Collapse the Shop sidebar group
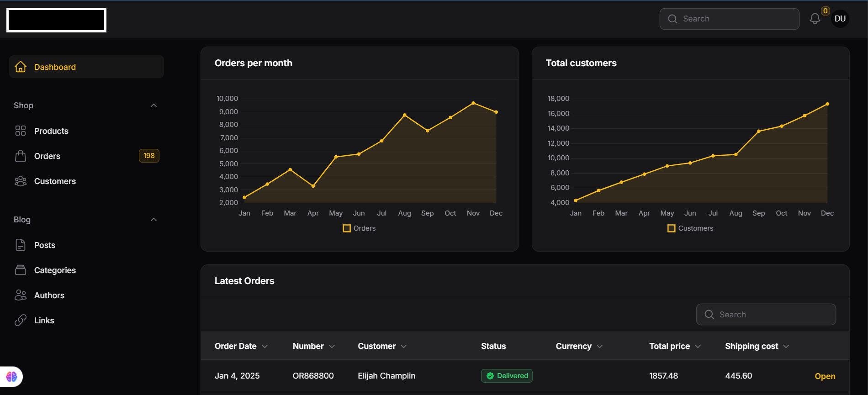This screenshot has height=395, width=868. point(153,105)
